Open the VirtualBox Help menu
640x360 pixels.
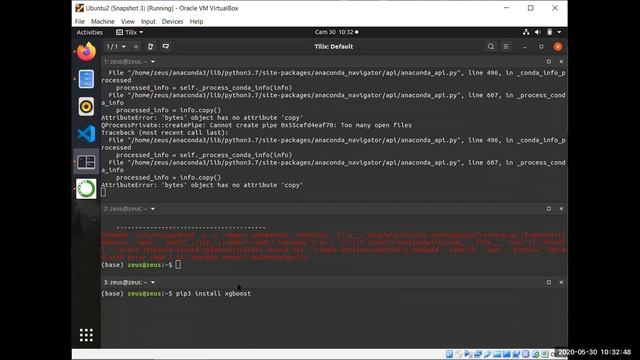click(196, 22)
